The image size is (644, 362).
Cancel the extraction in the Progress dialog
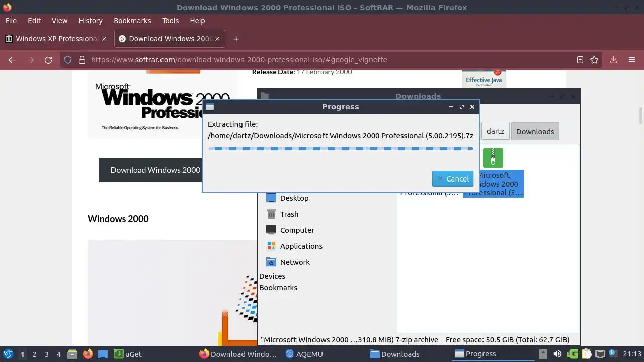pos(452,178)
